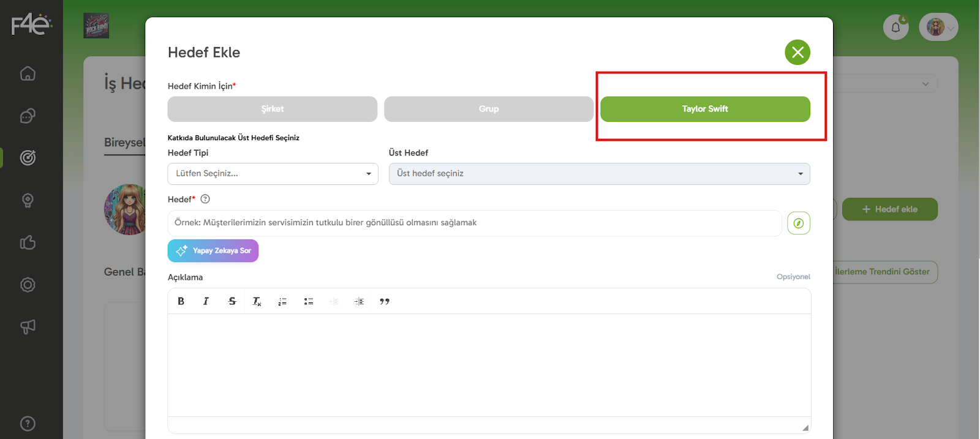Click the Bold formatting icon

pyautogui.click(x=181, y=301)
